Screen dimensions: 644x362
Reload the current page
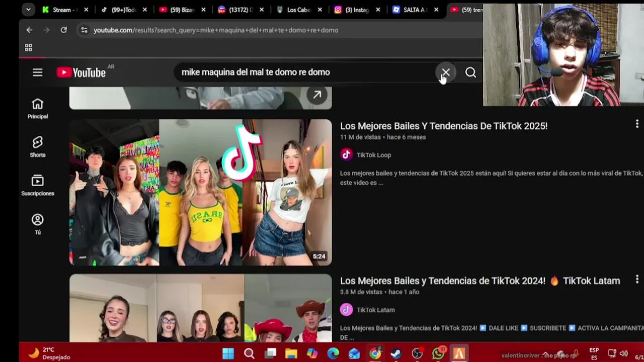(63, 30)
